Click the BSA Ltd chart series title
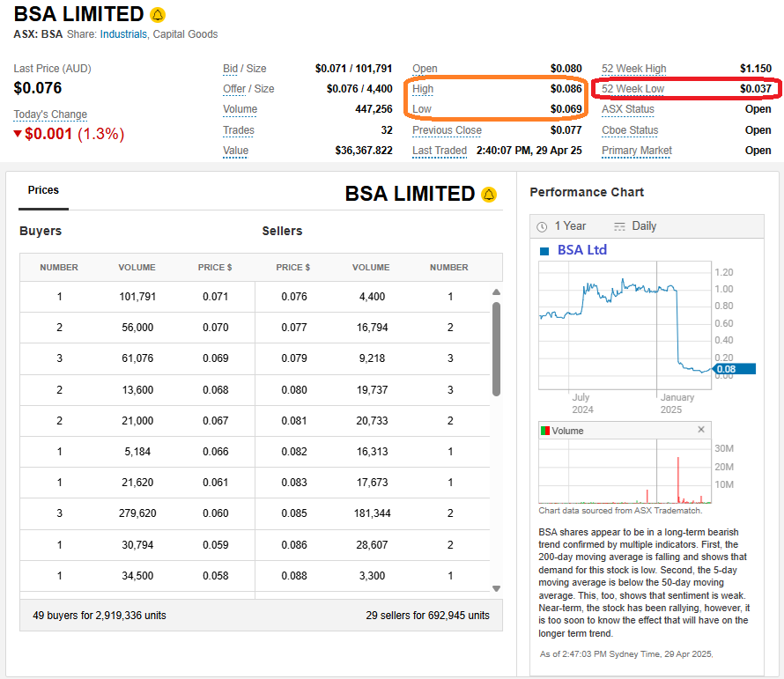 tap(581, 250)
